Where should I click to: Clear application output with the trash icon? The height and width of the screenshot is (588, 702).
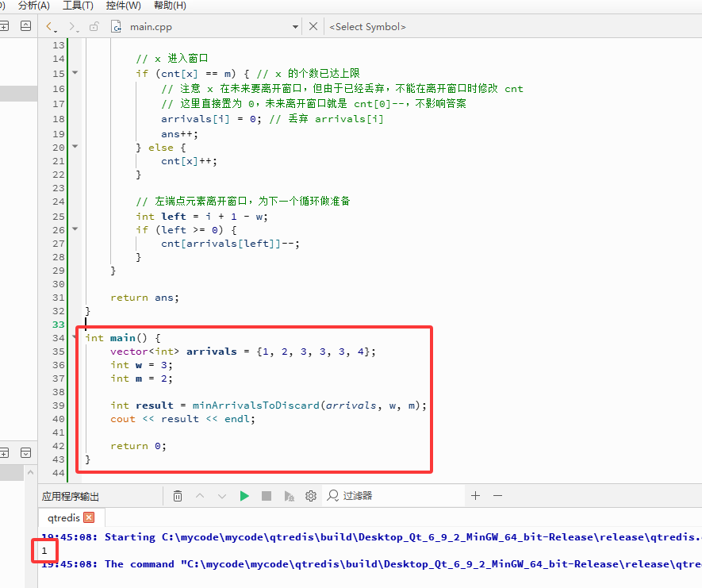pos(178,496)
